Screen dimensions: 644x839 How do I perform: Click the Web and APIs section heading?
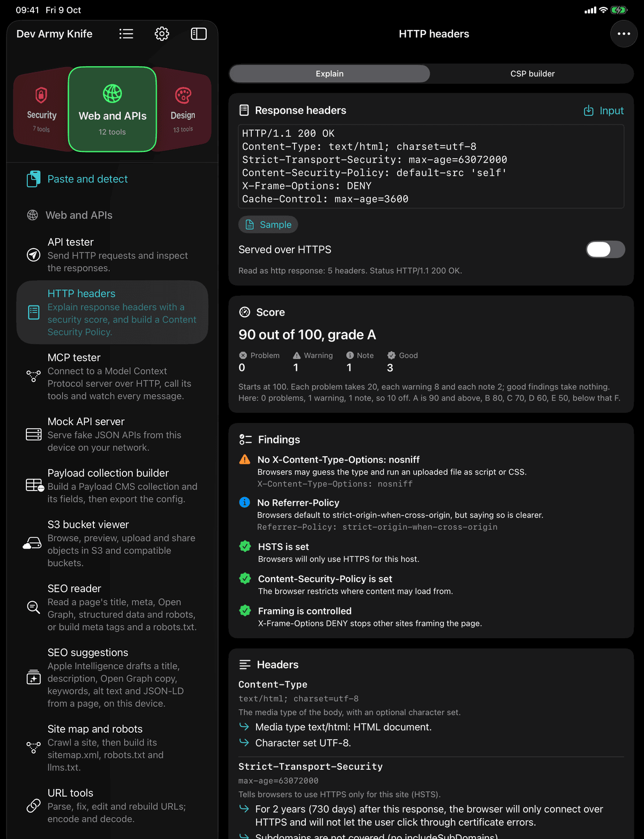[x=79, y=215]
